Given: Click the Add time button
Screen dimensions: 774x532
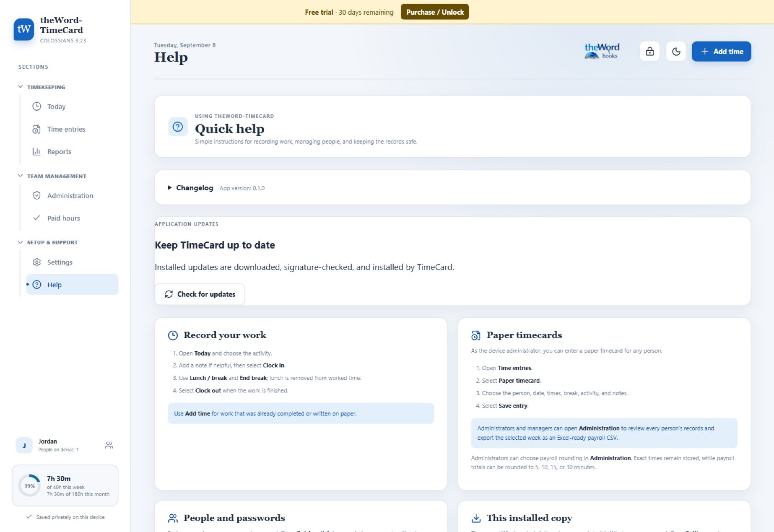Looking at the screenshot, I should click(x=721, y=51).
